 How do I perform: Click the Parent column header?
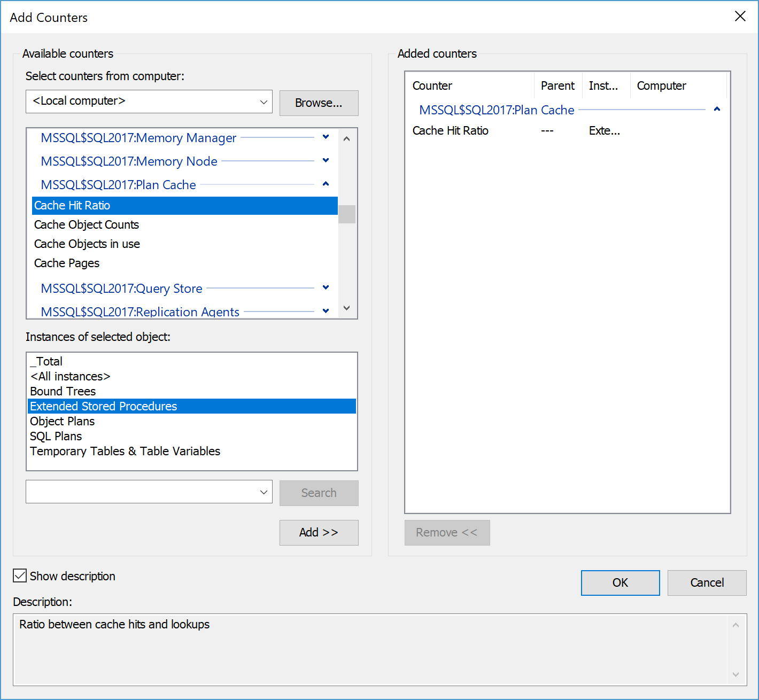558,85
